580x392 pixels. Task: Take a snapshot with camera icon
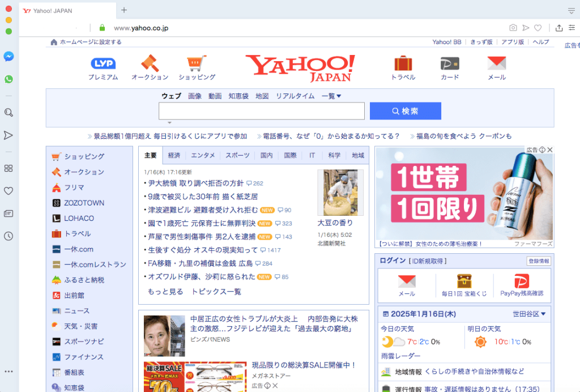click(513, 28)
